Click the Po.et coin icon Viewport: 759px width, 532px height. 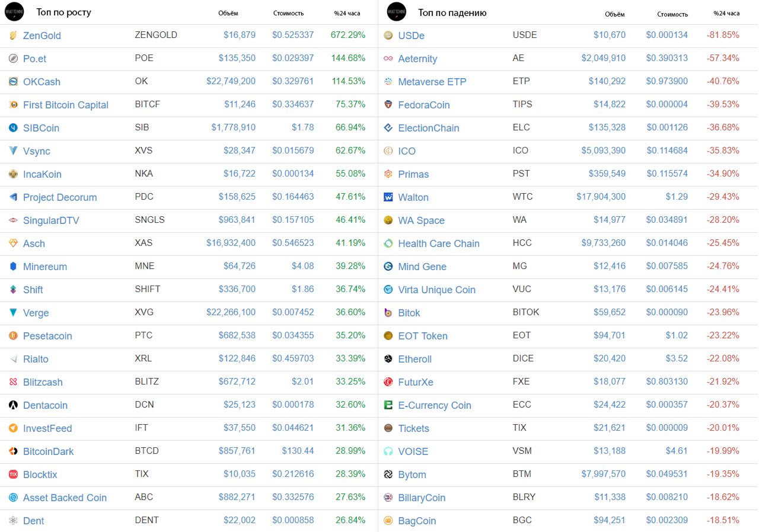point(13,59)
